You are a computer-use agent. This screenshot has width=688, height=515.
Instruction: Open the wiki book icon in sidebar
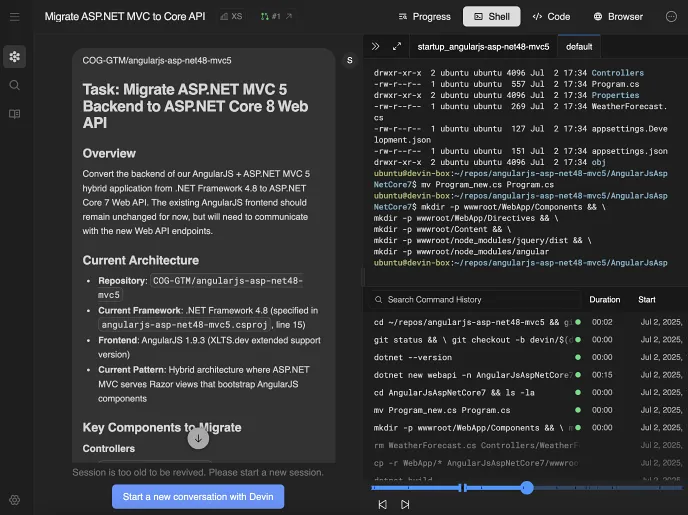14,114
